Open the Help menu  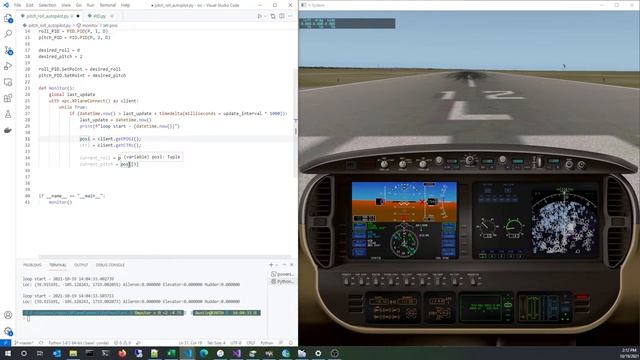coord(125,5)
